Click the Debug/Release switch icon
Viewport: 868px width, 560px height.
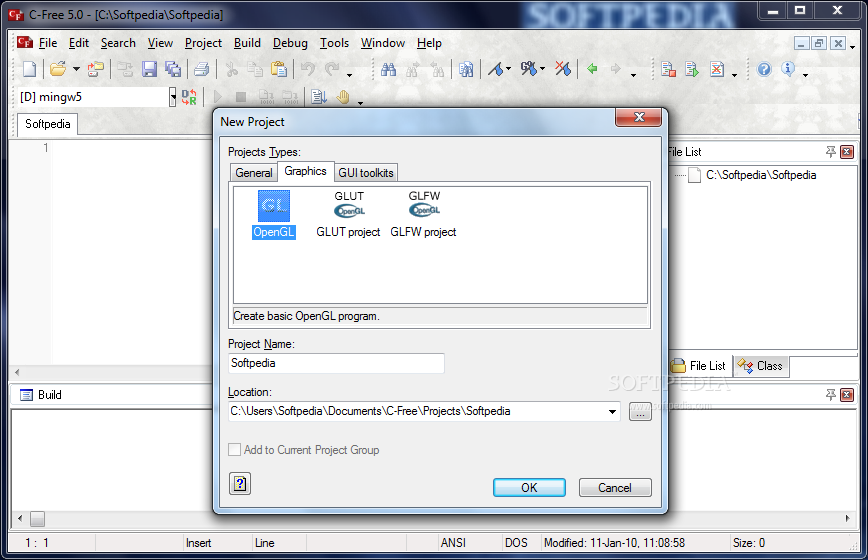(x=189, y=97)
